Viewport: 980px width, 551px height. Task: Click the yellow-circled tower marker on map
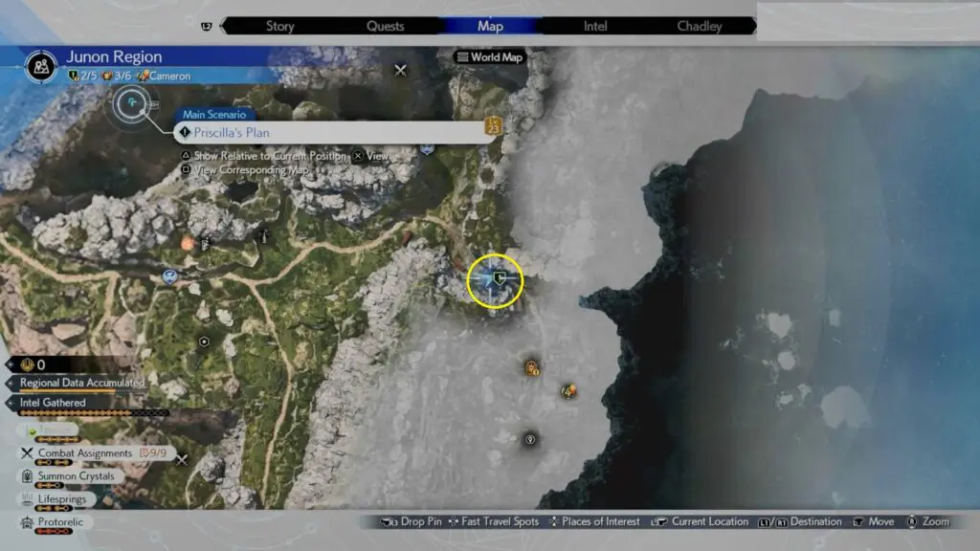(x=496, y=280)
